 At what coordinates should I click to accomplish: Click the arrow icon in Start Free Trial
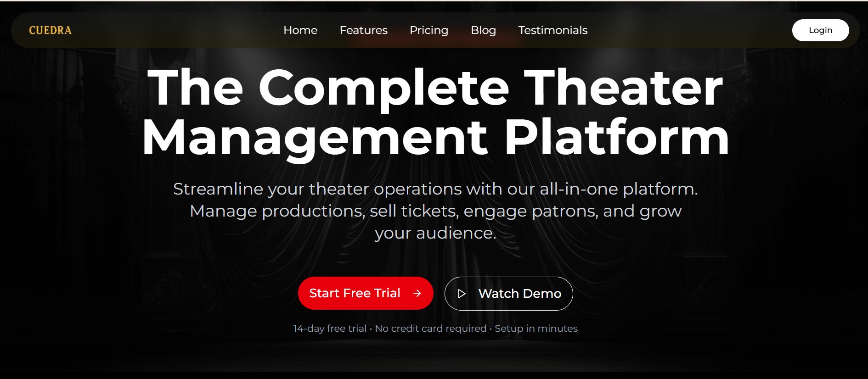(x=417, y=293)
